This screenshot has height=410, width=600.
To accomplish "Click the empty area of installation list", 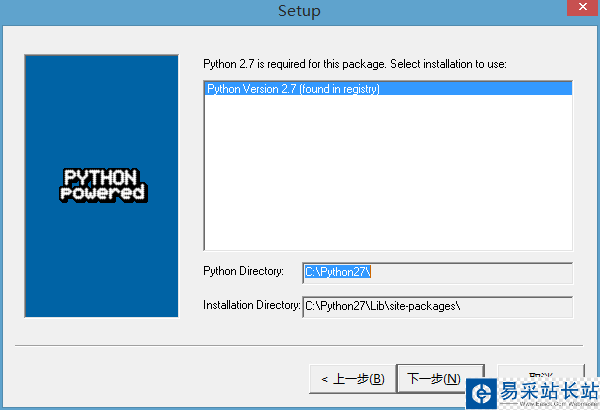I will 388,172.
